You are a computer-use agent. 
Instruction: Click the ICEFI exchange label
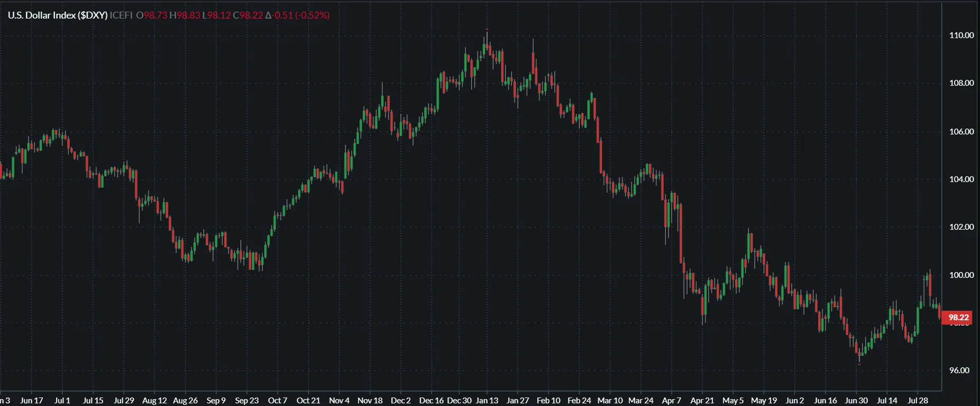click(x=121, y=15)
